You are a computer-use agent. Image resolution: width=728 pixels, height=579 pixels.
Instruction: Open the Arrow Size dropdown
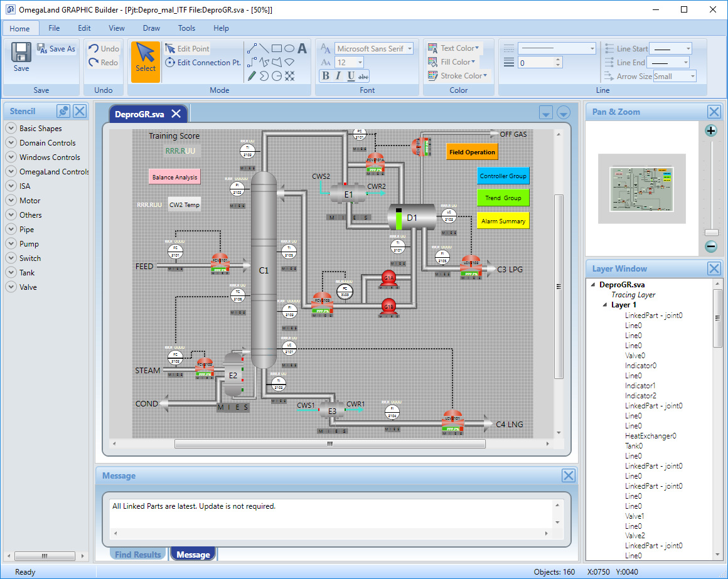(x=693, y=77)
